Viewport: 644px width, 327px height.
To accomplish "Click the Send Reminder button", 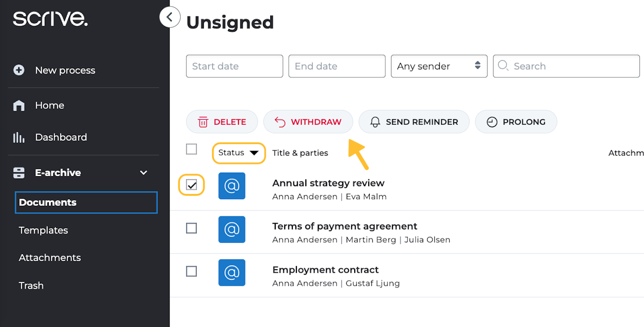I will (414, 122).
